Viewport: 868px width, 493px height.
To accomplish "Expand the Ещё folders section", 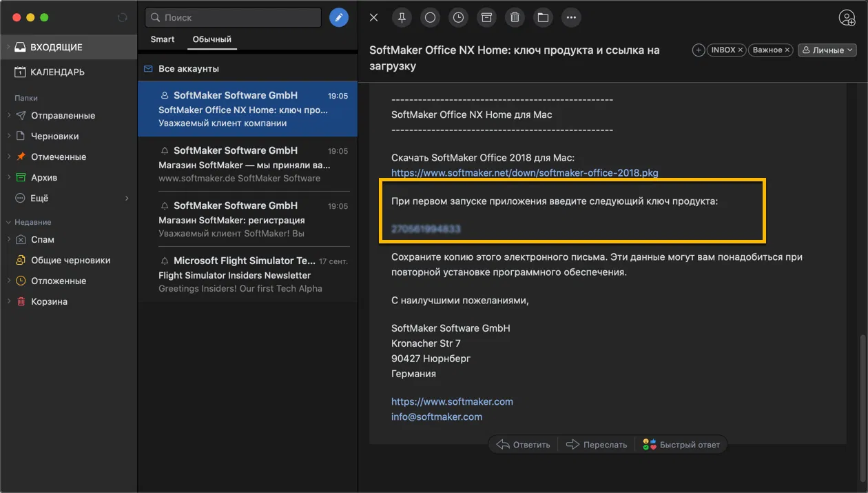I will click(127, 199).
